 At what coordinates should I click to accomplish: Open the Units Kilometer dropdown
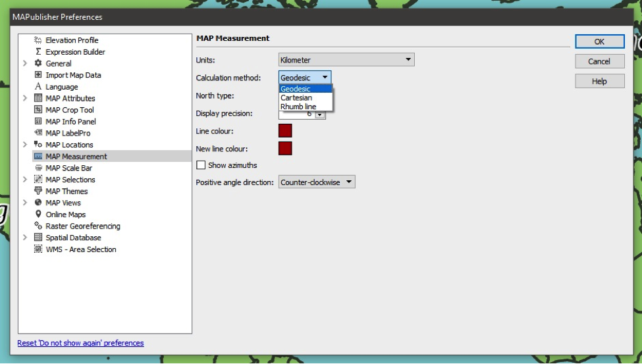point(346,60)
